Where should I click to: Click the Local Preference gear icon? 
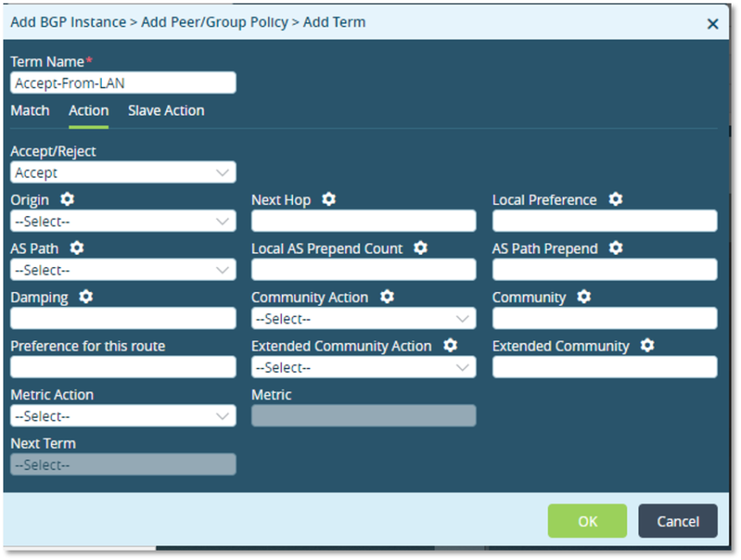click(x=615, y=200)
